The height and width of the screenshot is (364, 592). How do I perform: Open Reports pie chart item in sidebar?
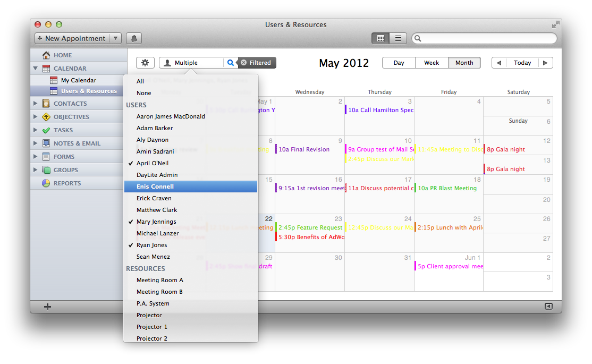[x=67, y=183]
